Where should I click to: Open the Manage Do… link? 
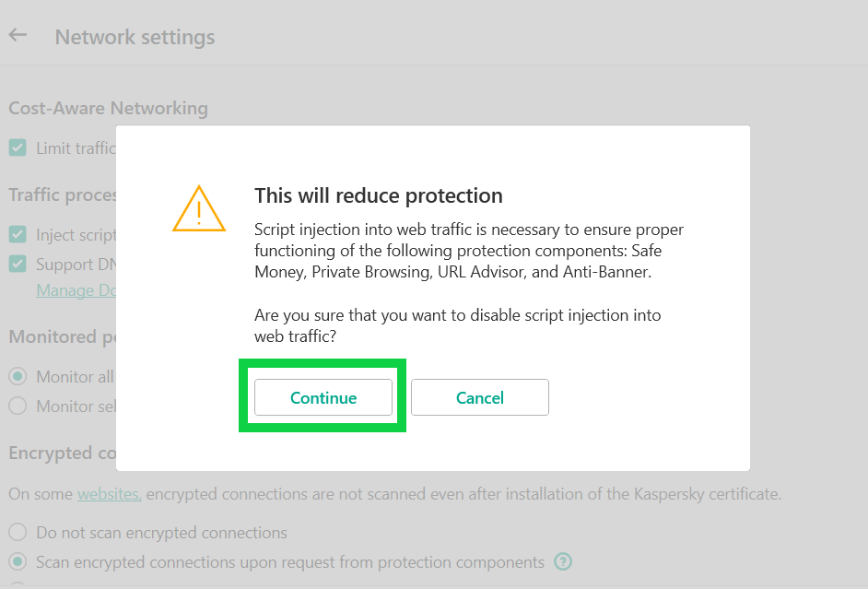click(77, 290)
